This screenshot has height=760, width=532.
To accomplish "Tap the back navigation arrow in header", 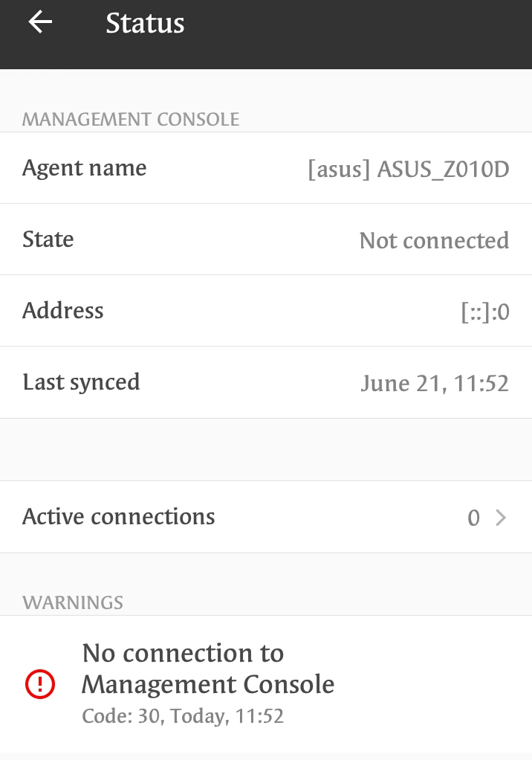I will tap(39, 22).
